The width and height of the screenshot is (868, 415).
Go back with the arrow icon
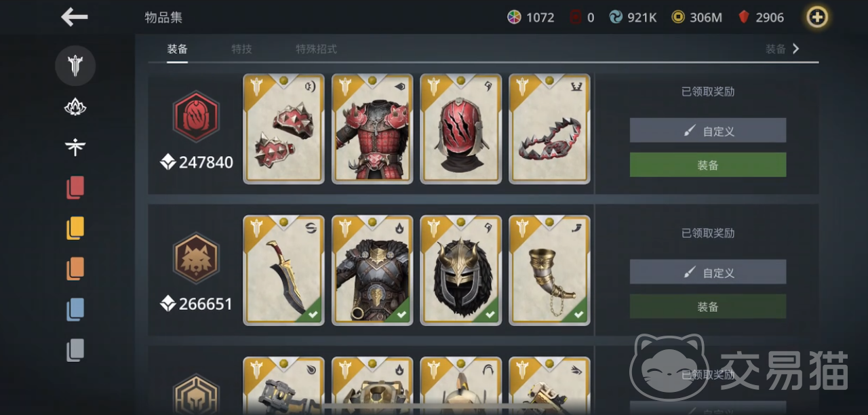75,17
